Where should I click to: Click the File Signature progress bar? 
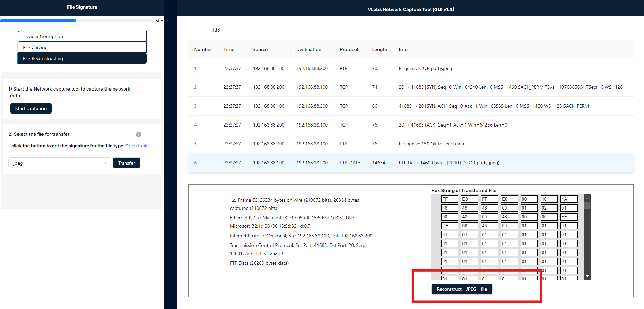(x=76, y=21)
